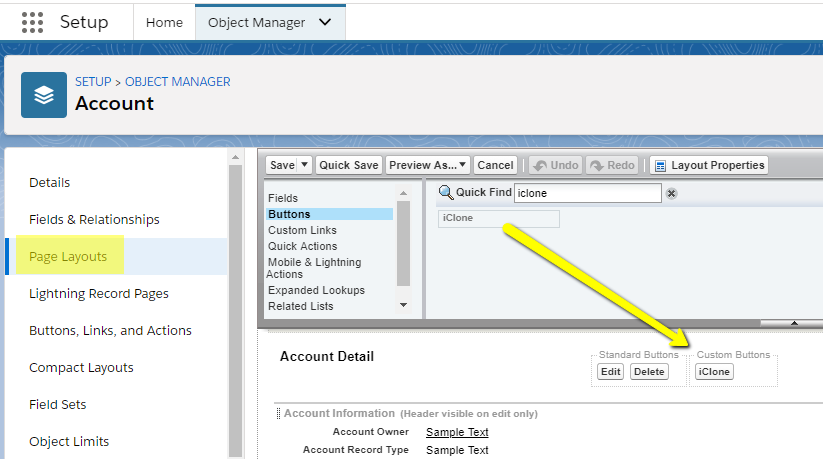Image resolution: width=823 pixels, height=459 pixels.
Task: Click the Account Record Type field label
Action: [356, 450]
